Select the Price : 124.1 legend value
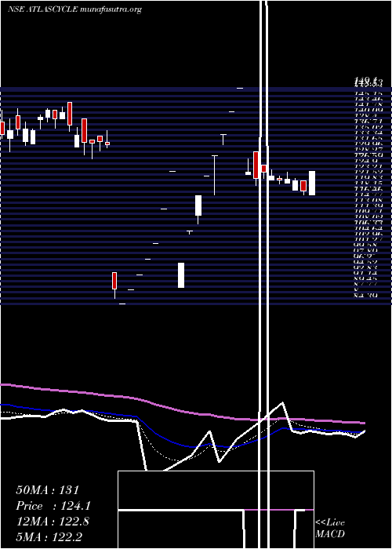 [x=53, y=506]
